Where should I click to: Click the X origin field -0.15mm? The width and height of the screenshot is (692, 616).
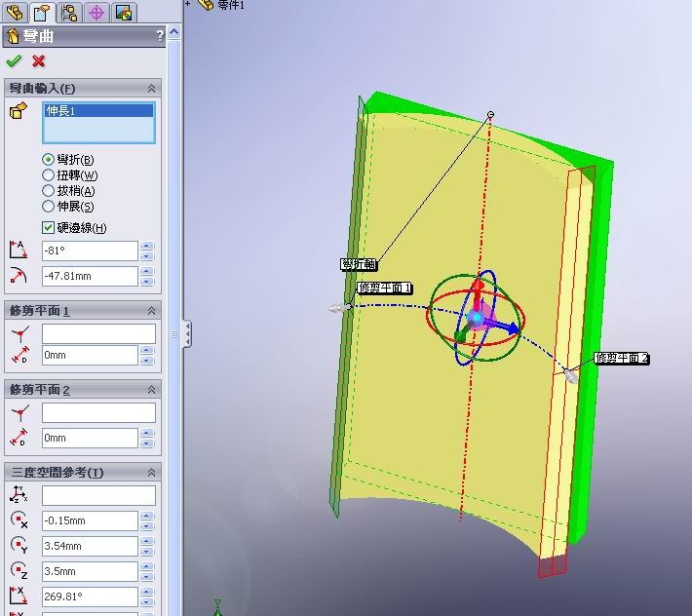point(90,521)
